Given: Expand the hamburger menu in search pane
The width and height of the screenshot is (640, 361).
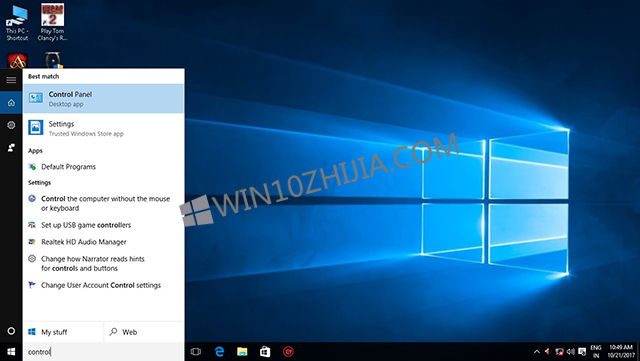Looking at the screenshot, I should [11, 80].
